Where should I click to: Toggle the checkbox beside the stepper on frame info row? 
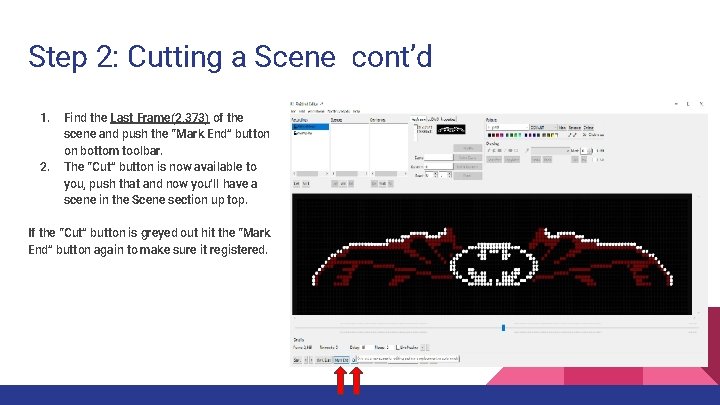pos(398,348)
